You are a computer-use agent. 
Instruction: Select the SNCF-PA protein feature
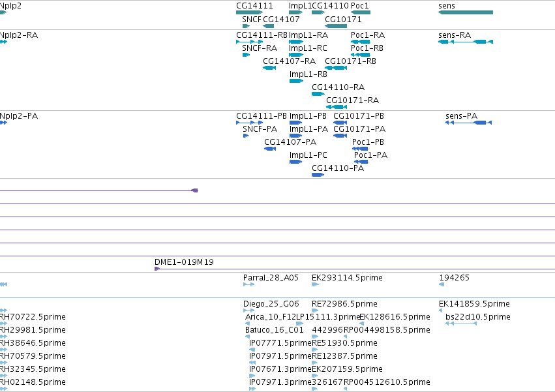pos(246,136)
